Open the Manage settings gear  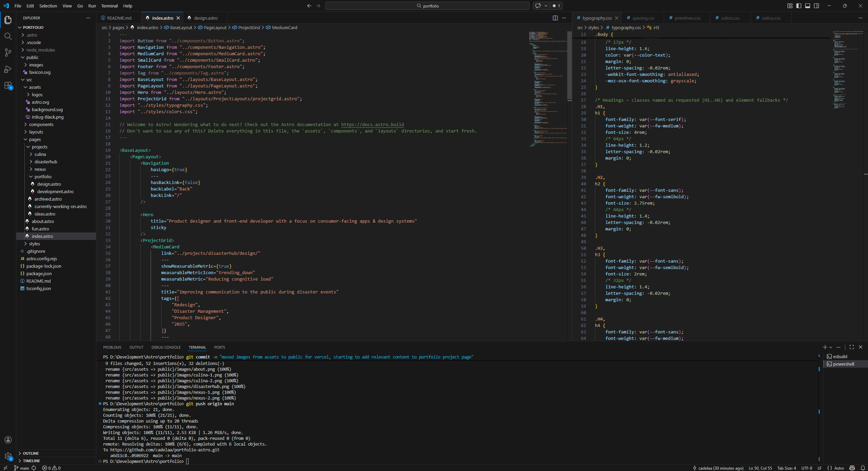pos(8,456)
